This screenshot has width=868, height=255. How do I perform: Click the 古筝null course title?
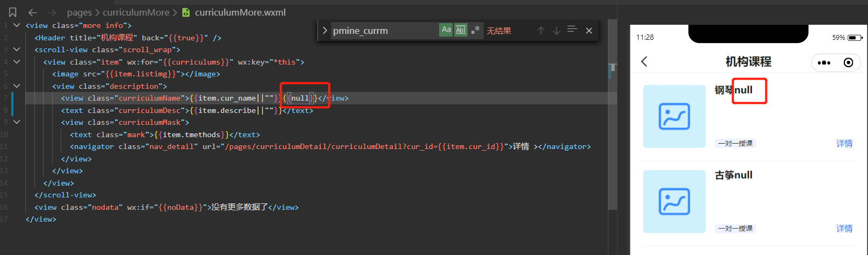(734, 175)
